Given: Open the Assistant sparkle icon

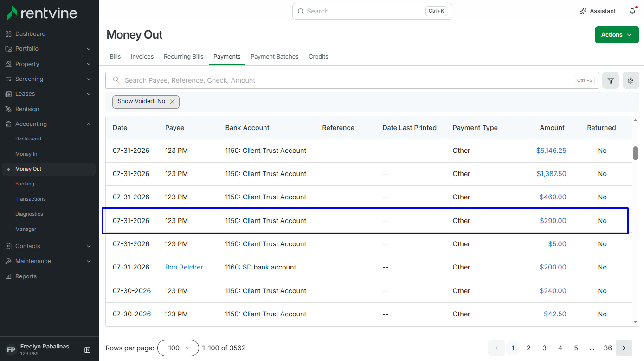Looking at the screenshot, I should [583, 11].
